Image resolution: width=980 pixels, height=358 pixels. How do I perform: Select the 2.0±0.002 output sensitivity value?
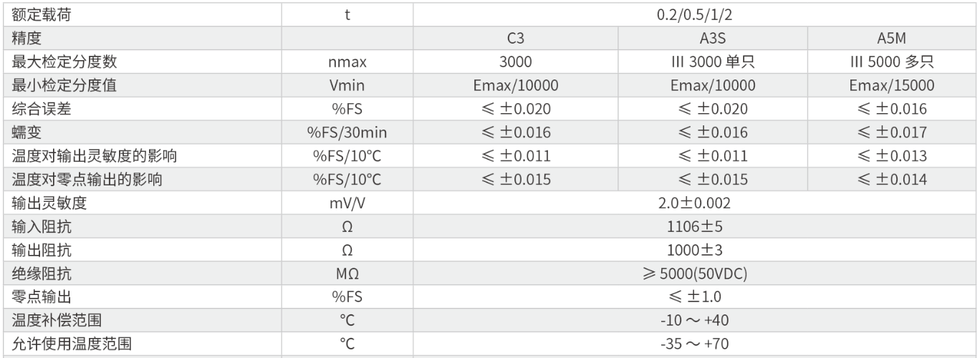[695, 203]
